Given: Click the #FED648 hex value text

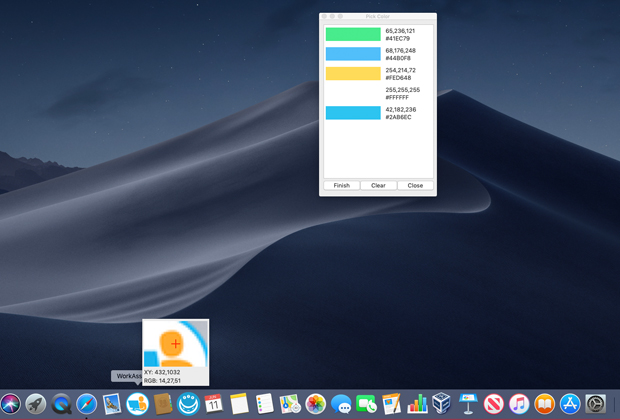Looking at the screenshot, I should point(398,78).
